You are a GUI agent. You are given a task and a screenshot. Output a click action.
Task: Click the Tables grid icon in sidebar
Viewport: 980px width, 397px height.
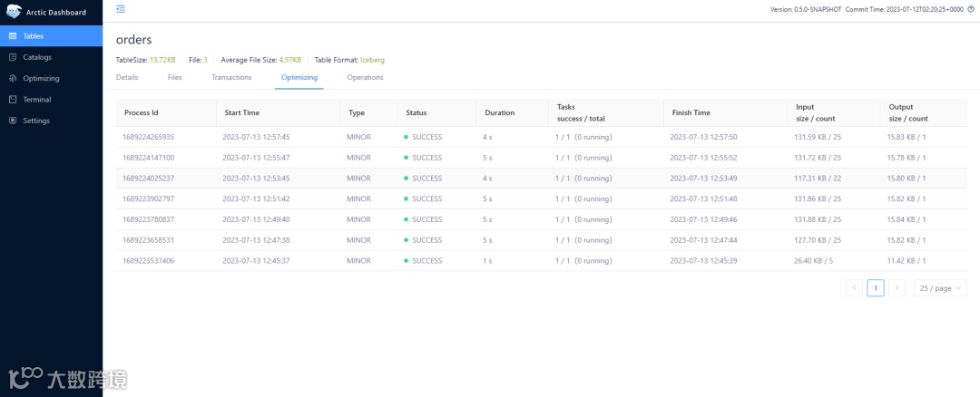coord(13,36)
